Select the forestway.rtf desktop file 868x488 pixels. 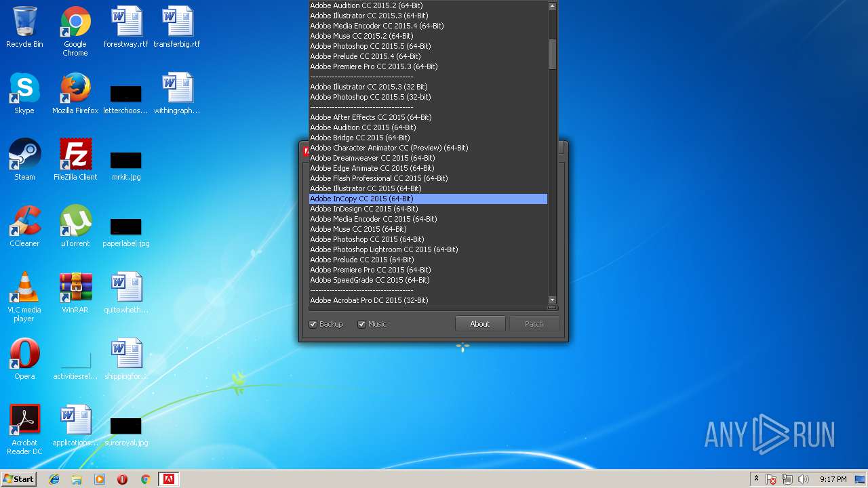(126, 27)
